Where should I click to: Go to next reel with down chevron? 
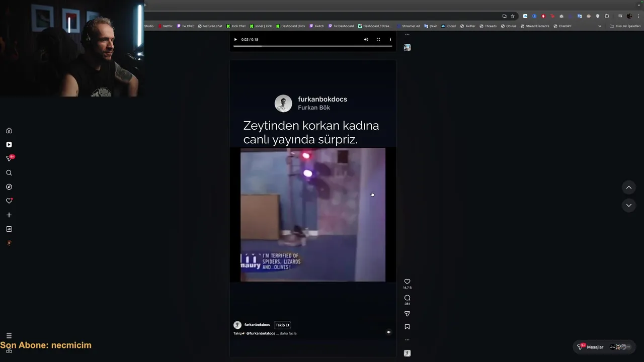pyautogui.click(x=629, y=205)
